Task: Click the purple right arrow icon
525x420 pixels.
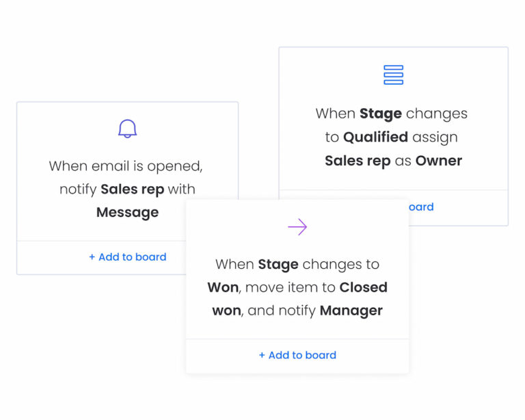Action: 297,227
